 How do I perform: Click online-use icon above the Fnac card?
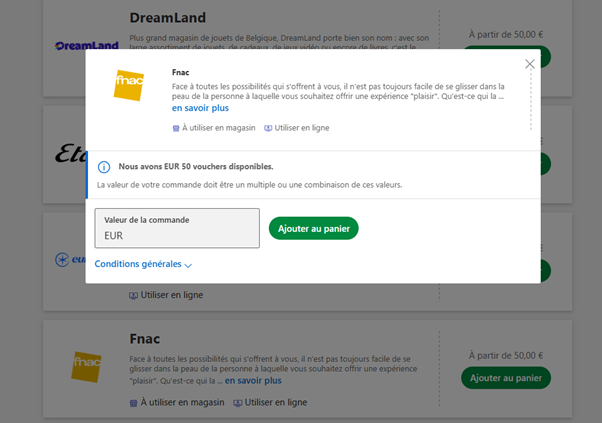(133, 296)
